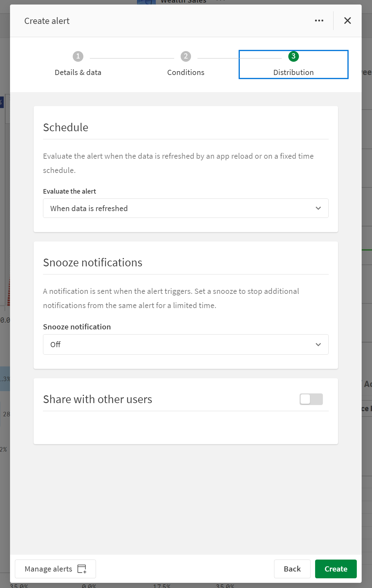Open the more options menu via the ellipsis icon

[319, 20]
